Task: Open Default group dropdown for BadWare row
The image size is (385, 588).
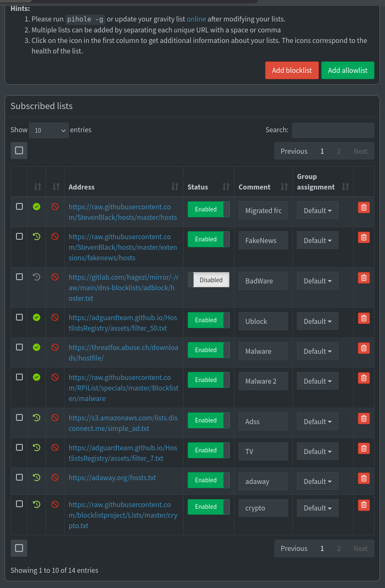Action: pos(318,281)
